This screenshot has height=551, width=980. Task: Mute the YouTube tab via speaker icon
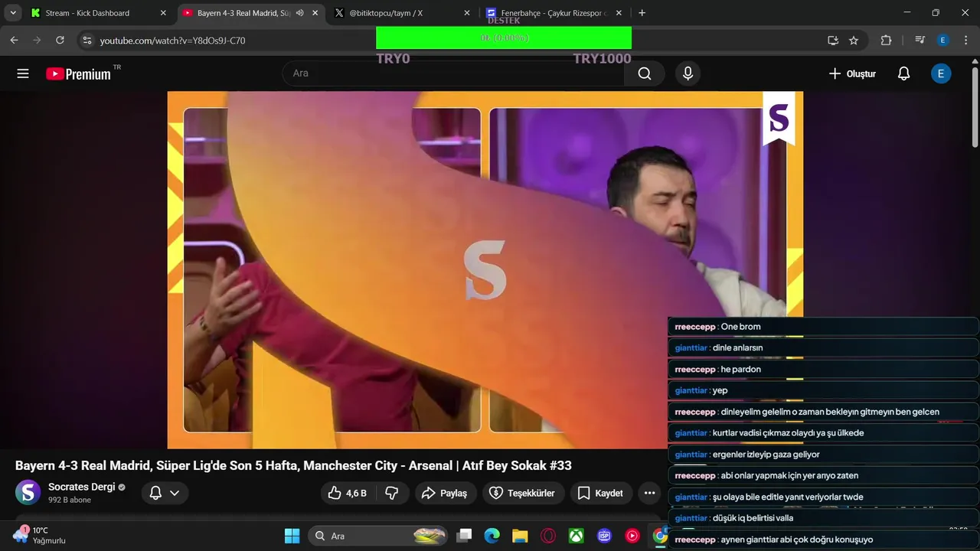point(300,13)
